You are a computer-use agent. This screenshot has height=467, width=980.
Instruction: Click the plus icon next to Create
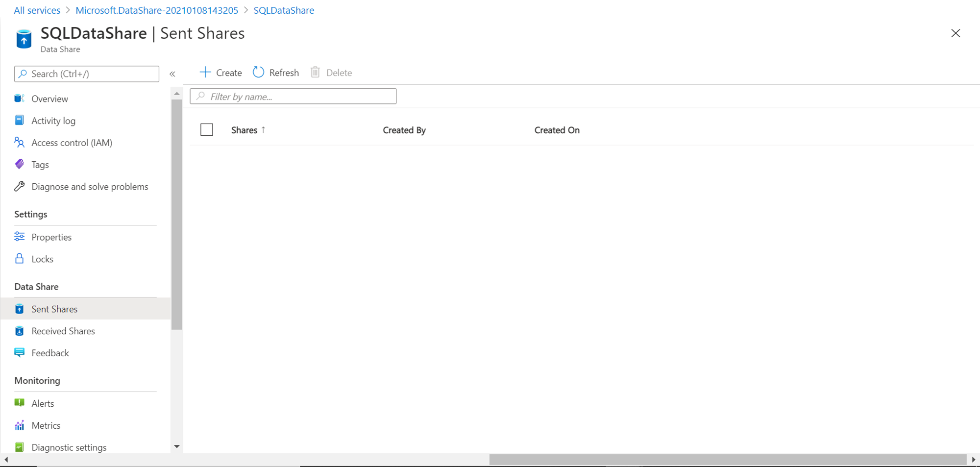pos(205,73)
